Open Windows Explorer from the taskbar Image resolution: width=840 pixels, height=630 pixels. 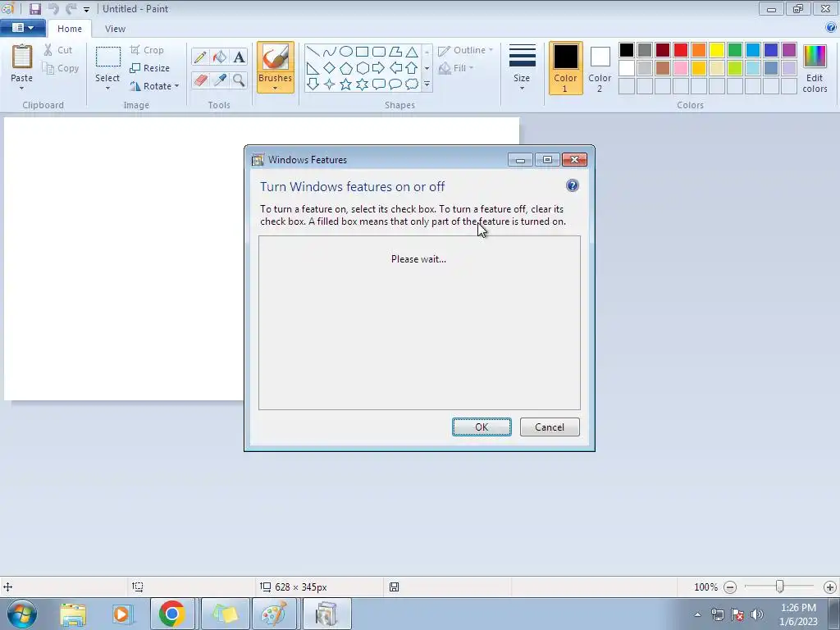[x=73, y=614]
